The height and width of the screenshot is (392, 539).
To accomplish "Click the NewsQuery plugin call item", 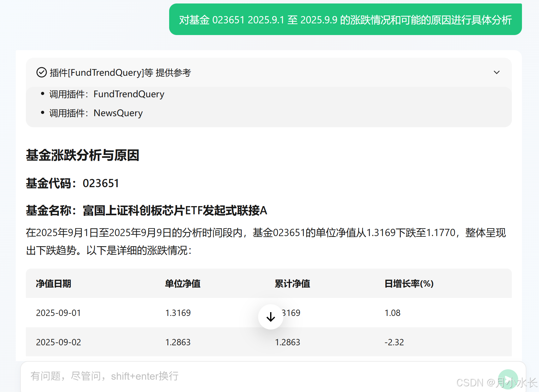I will [96, 113].
